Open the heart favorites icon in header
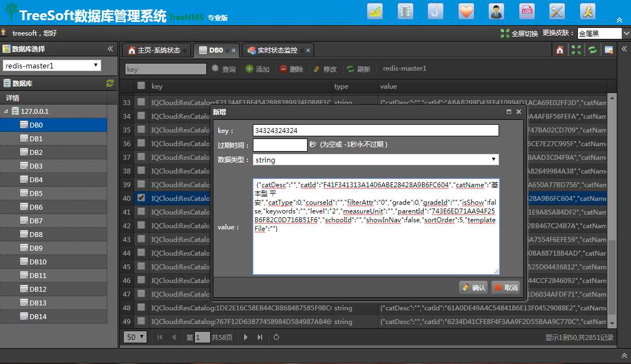 (x=466, y=11)
